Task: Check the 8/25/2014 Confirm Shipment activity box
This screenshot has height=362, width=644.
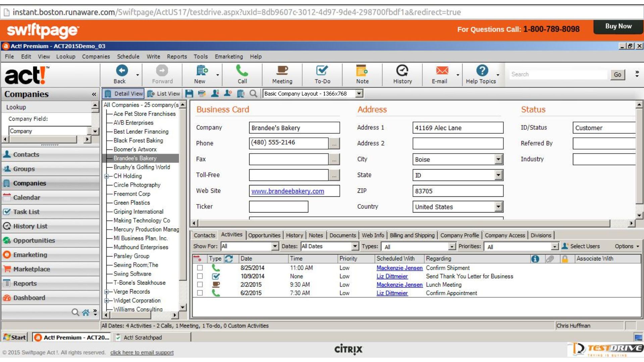Action: pos(200,268)
